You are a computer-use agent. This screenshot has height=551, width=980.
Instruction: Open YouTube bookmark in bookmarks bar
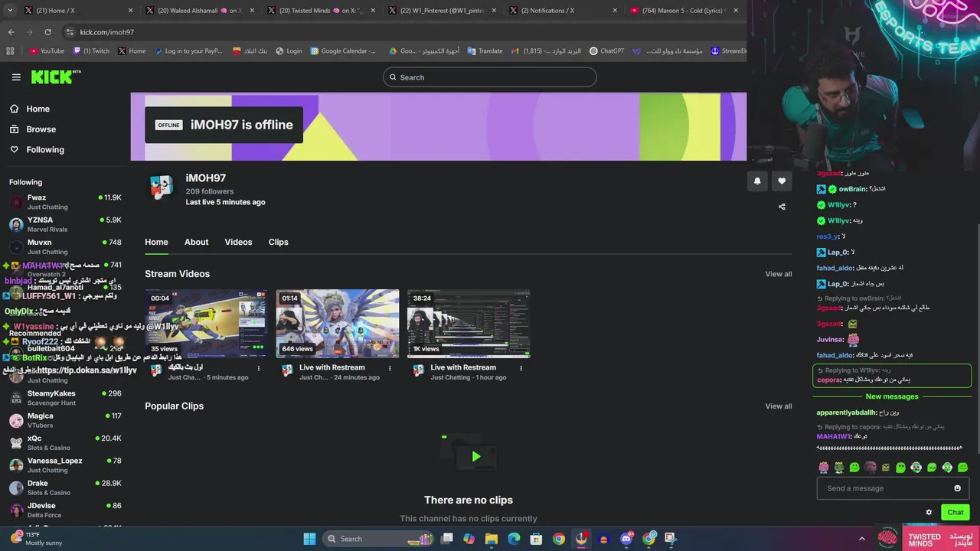coord(47,51)
